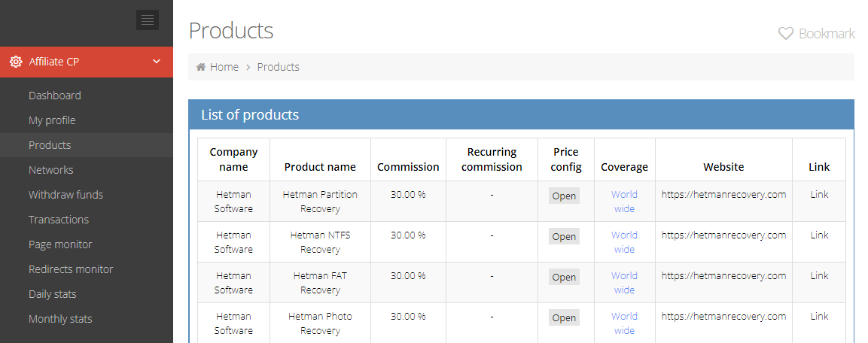Click the hamburger menu icon in sidebar
868x343 pixels.
[x=148, y=20]
